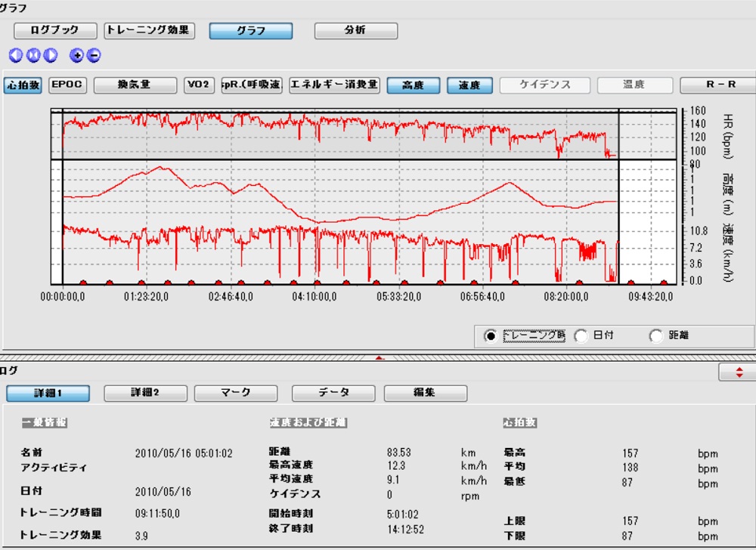
Task: Click the red triangle on the panel splitter
Action: 380,357
